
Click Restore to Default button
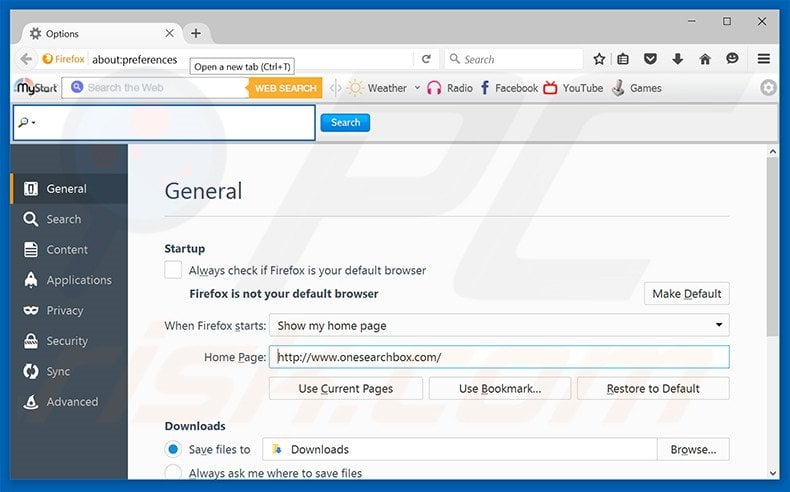(653, 388)
